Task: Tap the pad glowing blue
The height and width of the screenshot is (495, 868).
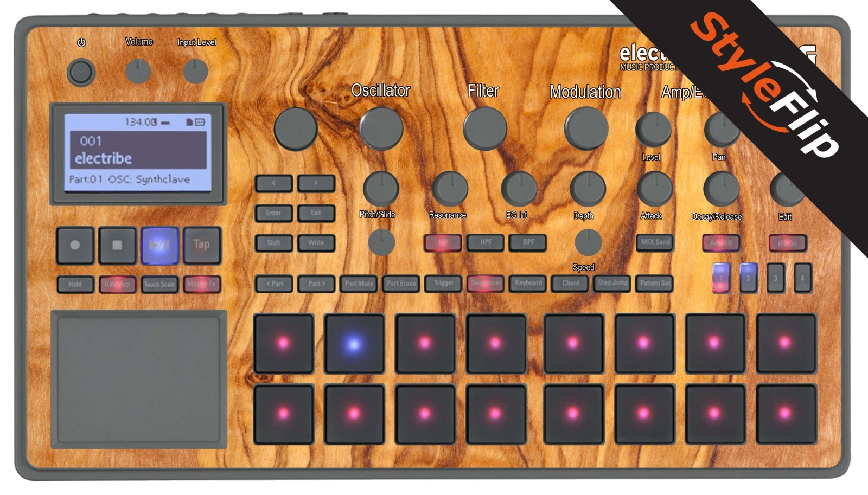Action: click(x=354, y=344)
